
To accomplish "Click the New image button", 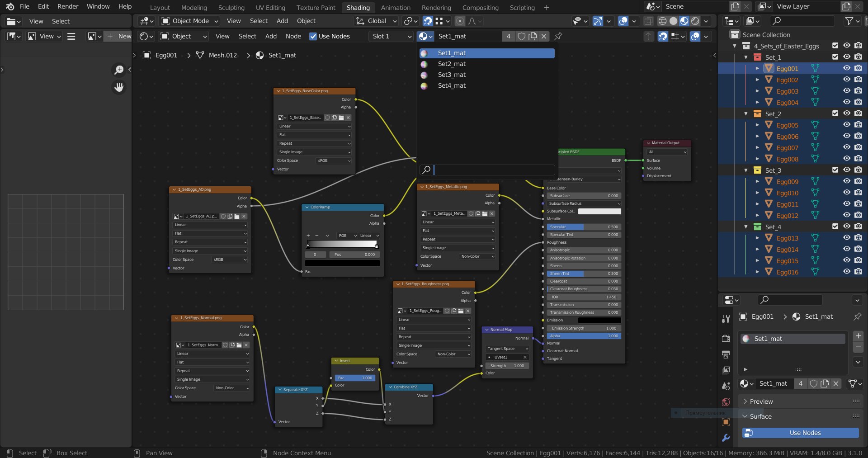I will coord(118,36).
